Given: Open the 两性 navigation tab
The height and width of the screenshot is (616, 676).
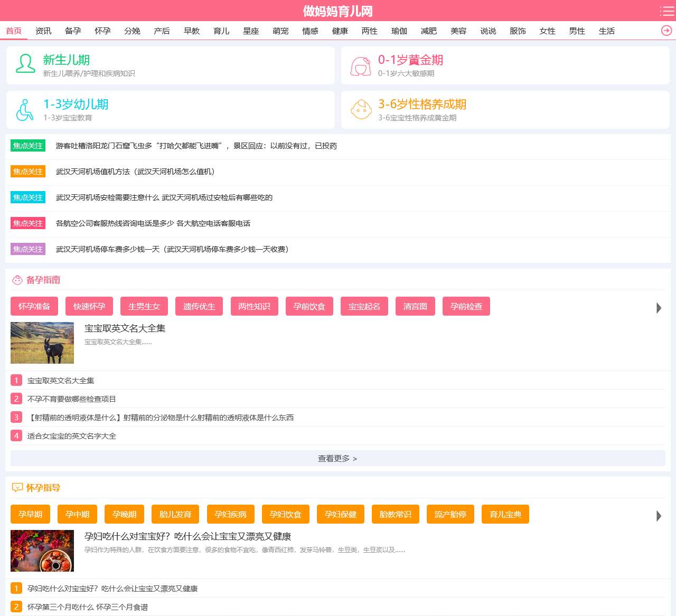Looking at the screenshot, I should (370, 31).
